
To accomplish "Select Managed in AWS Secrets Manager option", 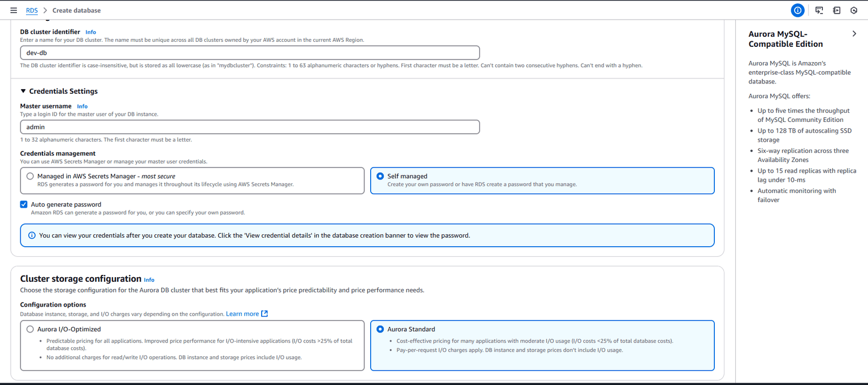I will (x=31, y=176).
